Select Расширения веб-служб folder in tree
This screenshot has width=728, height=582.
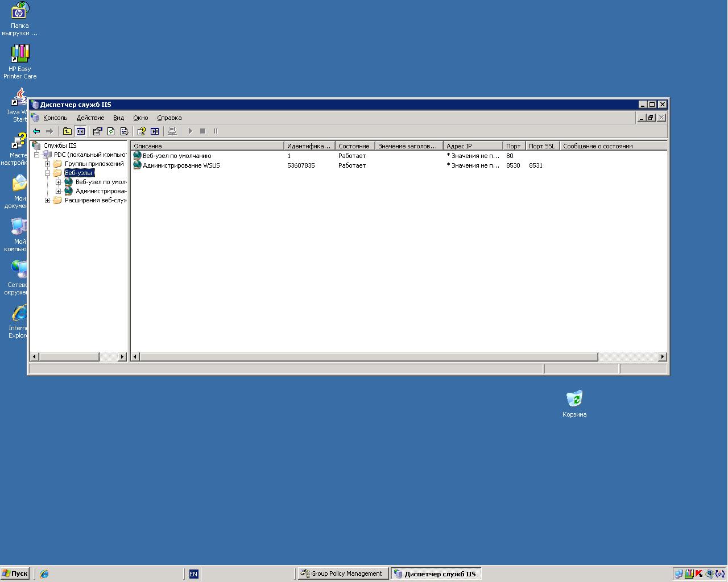95,200
